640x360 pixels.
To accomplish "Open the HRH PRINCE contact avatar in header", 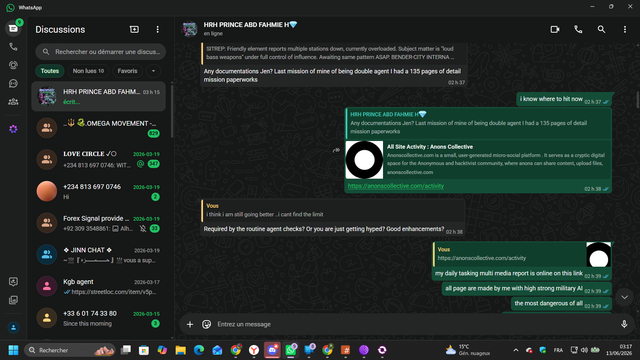I will click(x=189, y=29).
